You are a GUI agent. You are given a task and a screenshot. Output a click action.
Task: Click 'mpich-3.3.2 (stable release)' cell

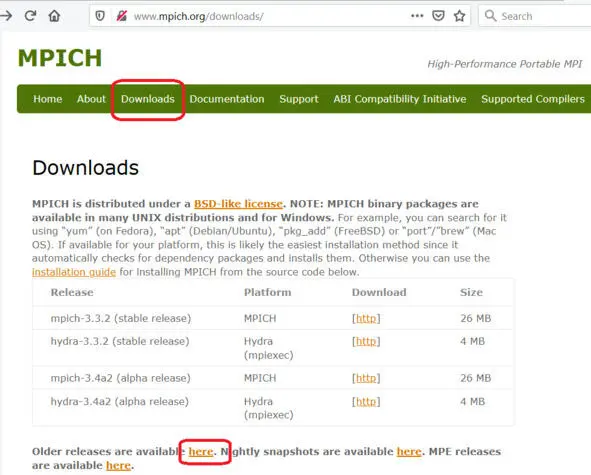tap(121, 319)
